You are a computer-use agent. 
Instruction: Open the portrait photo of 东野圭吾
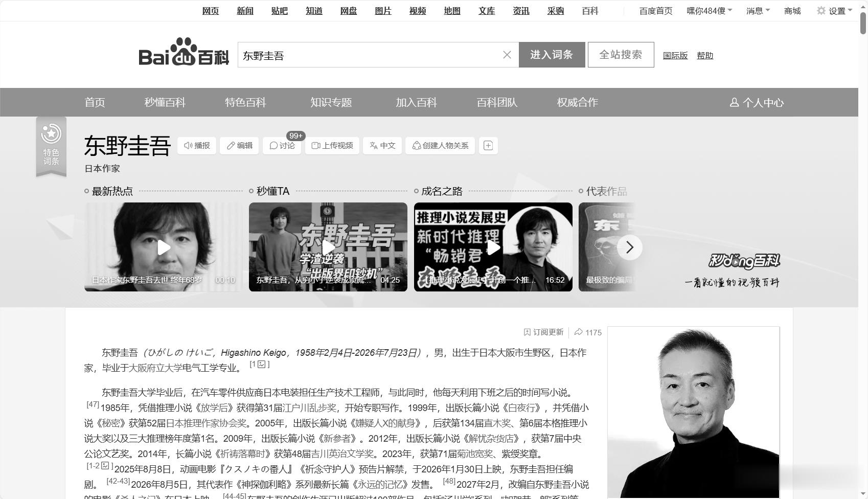[x=694, y=413]
